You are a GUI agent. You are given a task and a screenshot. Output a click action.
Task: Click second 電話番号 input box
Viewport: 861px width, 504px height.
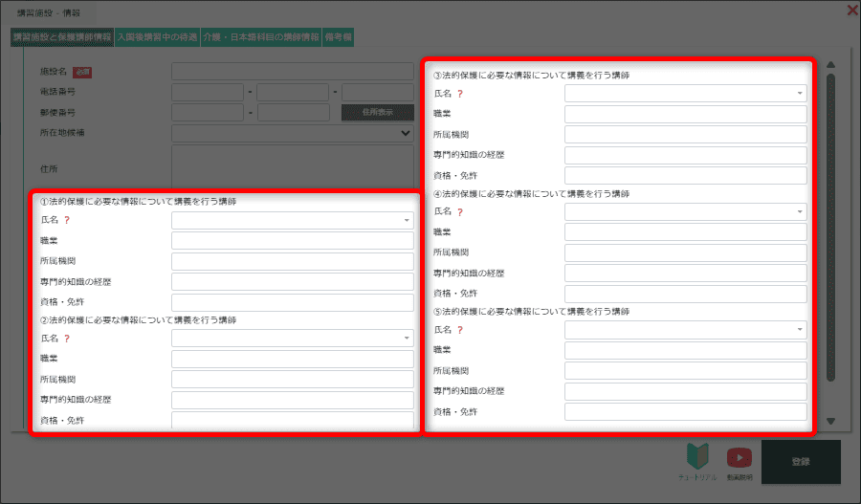point(293,92)
